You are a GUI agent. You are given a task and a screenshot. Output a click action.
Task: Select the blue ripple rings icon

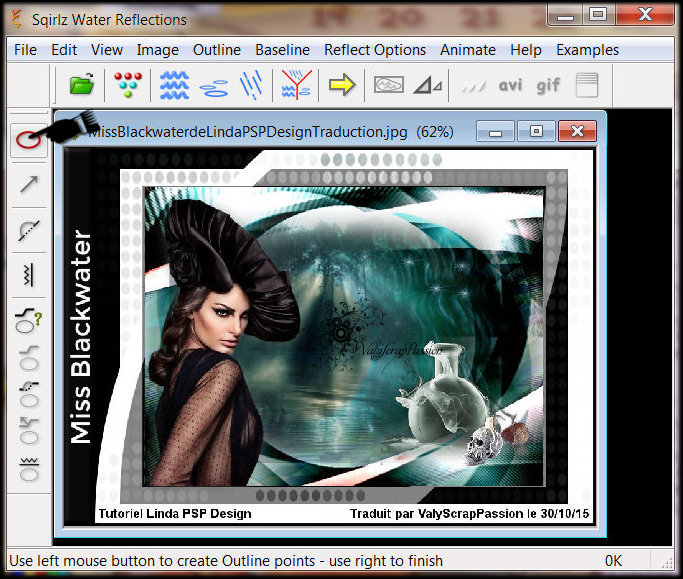(214, 88)
